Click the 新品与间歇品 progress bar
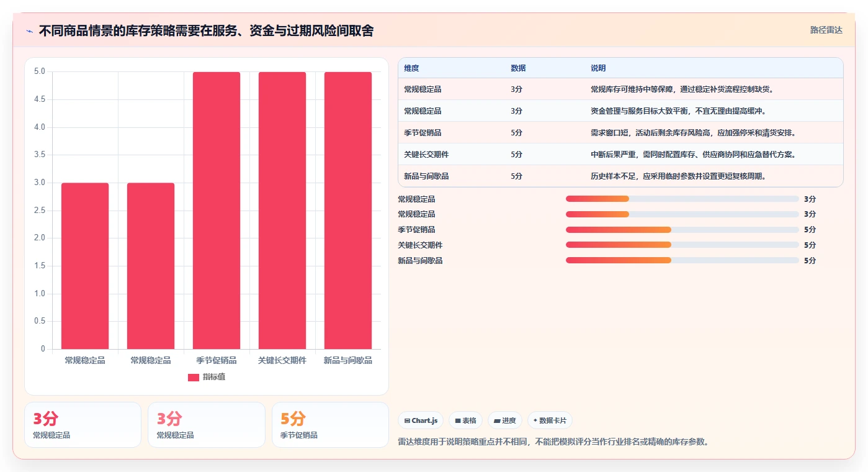868x472 pixels. (x=682, y=261)
